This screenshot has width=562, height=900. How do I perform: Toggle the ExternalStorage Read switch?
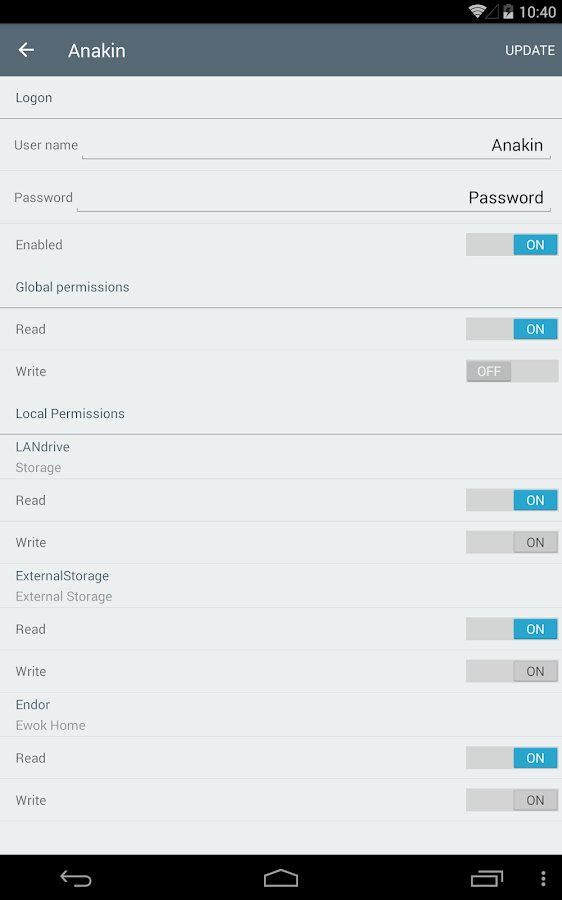(512, 629)
